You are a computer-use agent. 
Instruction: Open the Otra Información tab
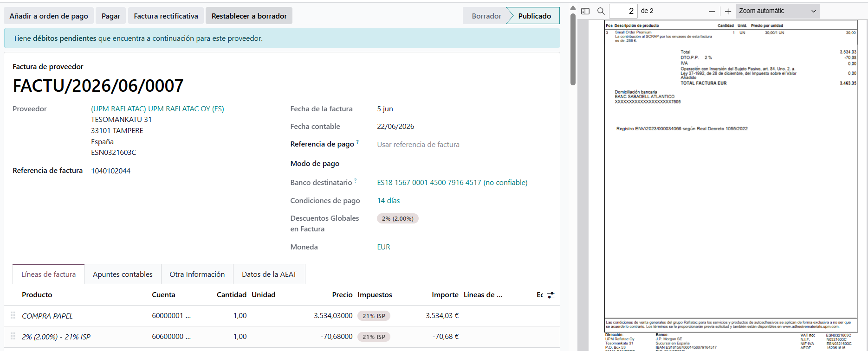(x=197, y=274)
